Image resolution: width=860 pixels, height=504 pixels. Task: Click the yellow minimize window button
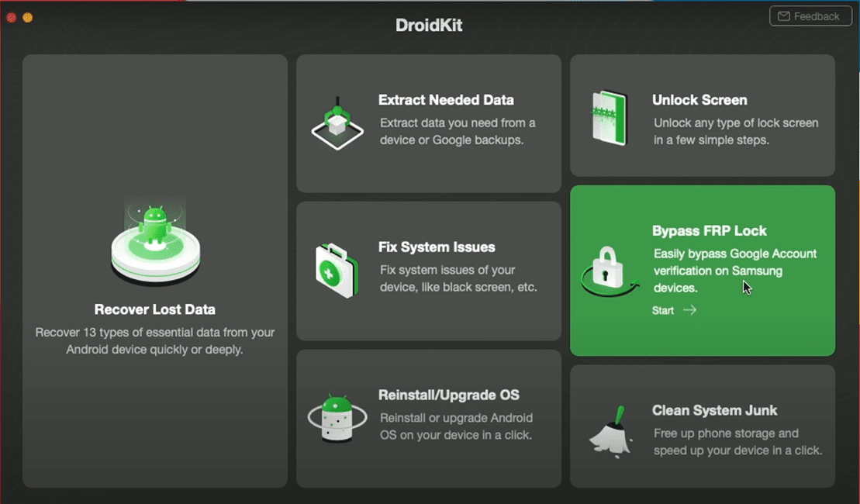(28, 17)
